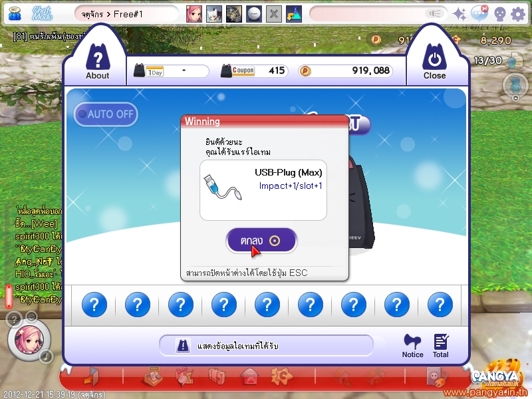
Task: Toggle Chat Mode in top bar
Action: click(x=43, y=13)
